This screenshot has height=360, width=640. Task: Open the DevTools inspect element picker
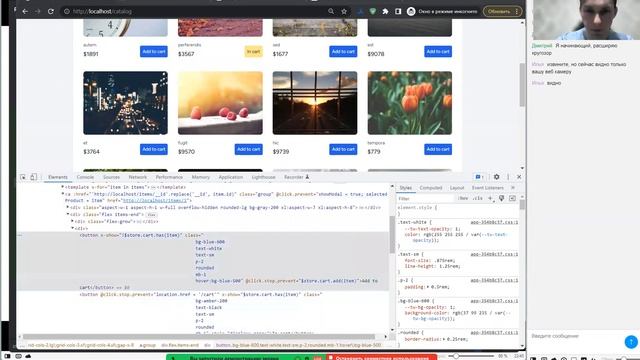pos(23,177)
